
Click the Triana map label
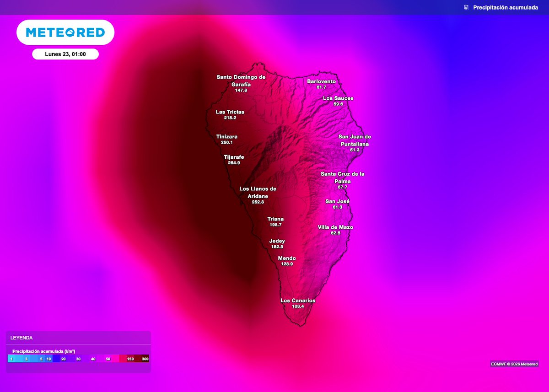(x=276, y=219)
